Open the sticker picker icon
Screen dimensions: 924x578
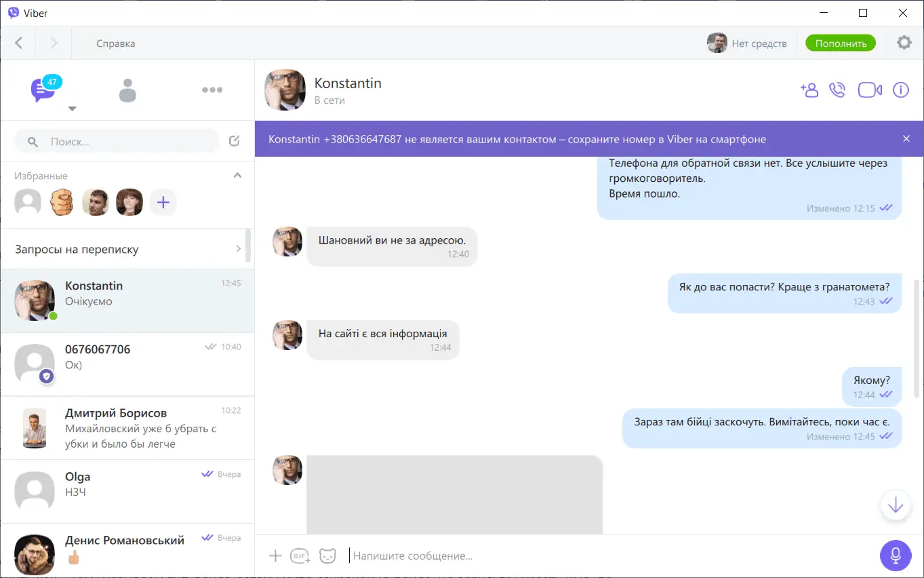point(327,556)
